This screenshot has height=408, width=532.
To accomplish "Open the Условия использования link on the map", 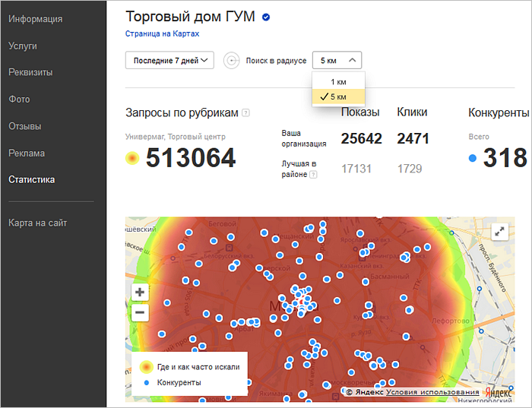I will pyautogui.click(x=432, y=392).
